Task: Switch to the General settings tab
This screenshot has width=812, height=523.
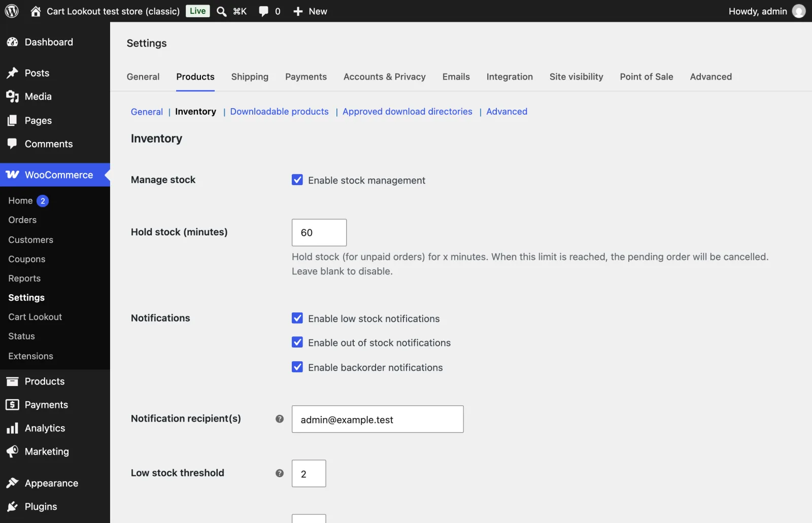Action: click(x=143, y=77)
